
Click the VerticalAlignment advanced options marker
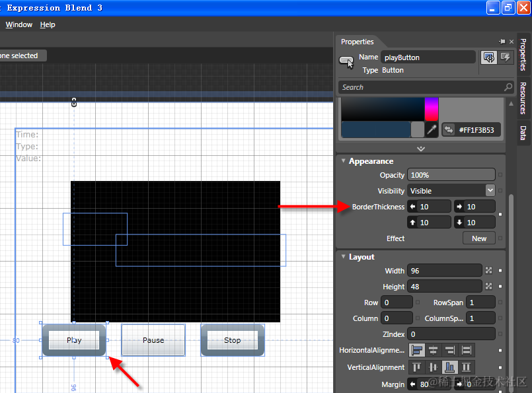pos(500,367)
